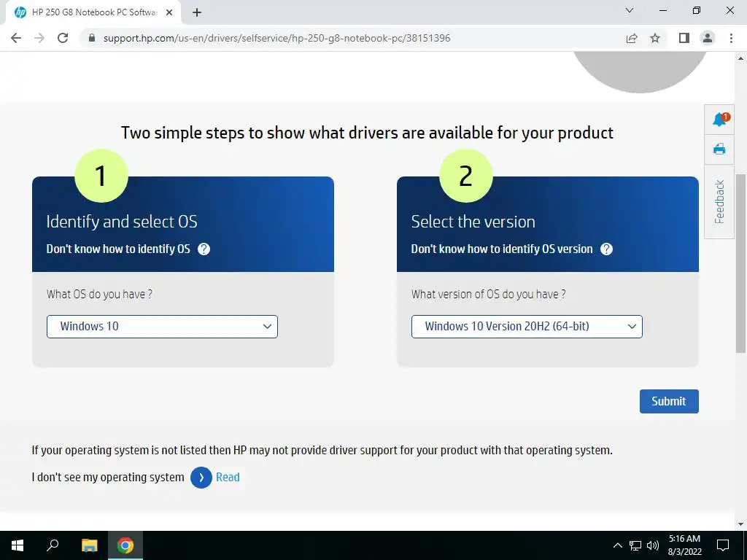Open the OS version 20H2 dropdown
747x560 pixels.
coord(527,327)
